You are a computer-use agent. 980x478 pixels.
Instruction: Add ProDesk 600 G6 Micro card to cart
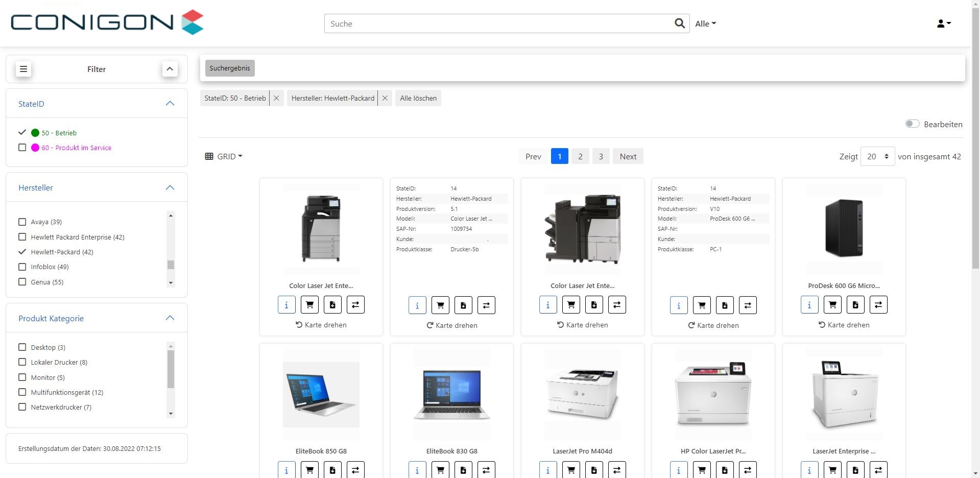pyautogui.click(x=832, y=305)
